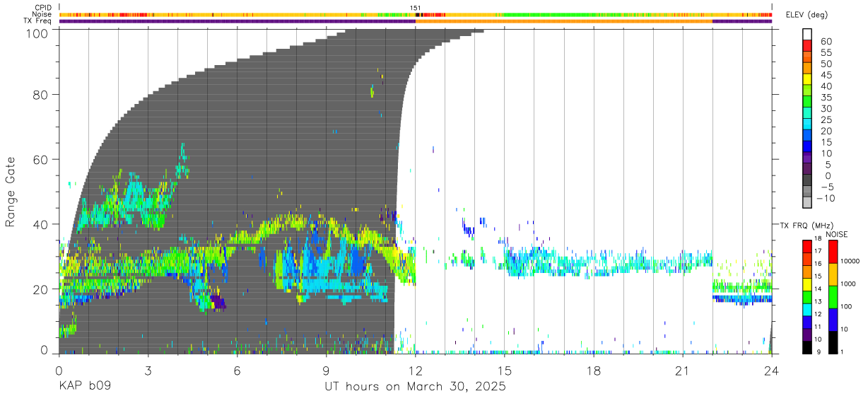Viewport: 868px width, 401px height.
Task: Select the red segment of ELEV colorbar
Action: point(807,45)
